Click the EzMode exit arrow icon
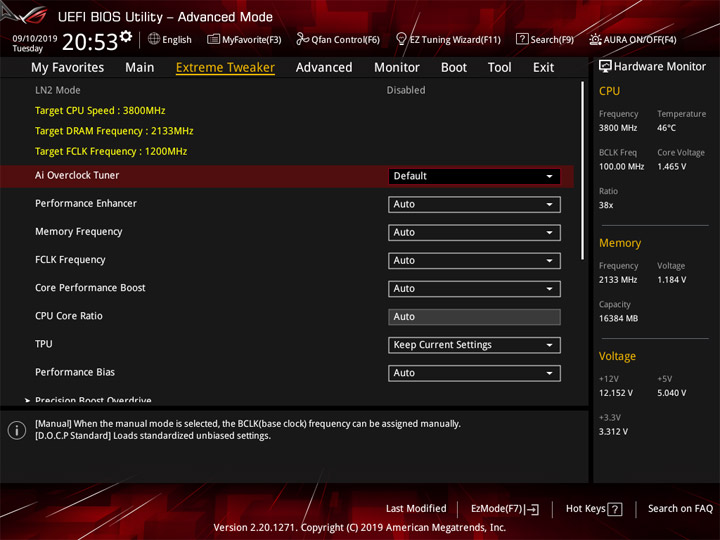The width and height of the screenshot is (720, 540). tap(533, 509)
